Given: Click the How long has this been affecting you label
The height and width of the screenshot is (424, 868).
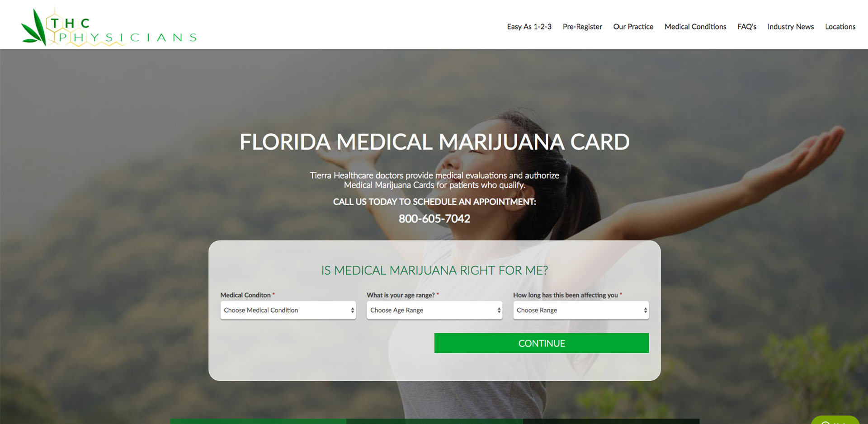Looking at the screenshot, I should coord(566,295).
